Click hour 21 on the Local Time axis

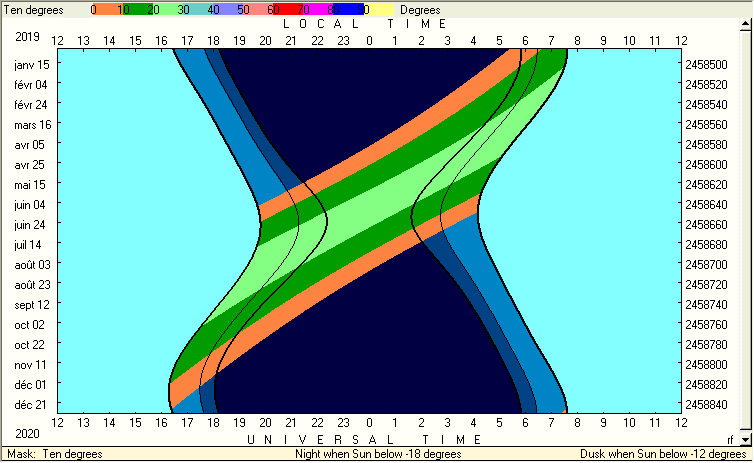coord(291,41)
